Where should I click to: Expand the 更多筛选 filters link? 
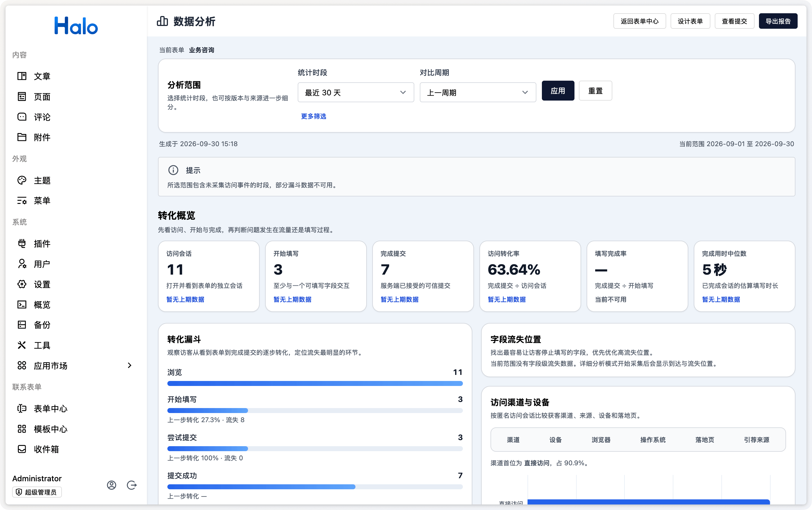point(313,116)
